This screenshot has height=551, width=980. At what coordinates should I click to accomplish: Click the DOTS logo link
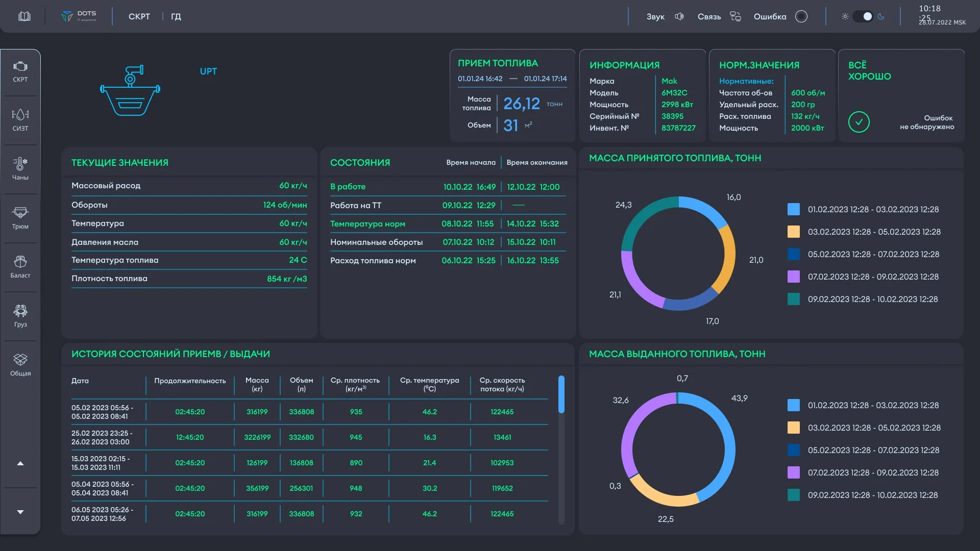pyautogui.click(x=79, y=16)
